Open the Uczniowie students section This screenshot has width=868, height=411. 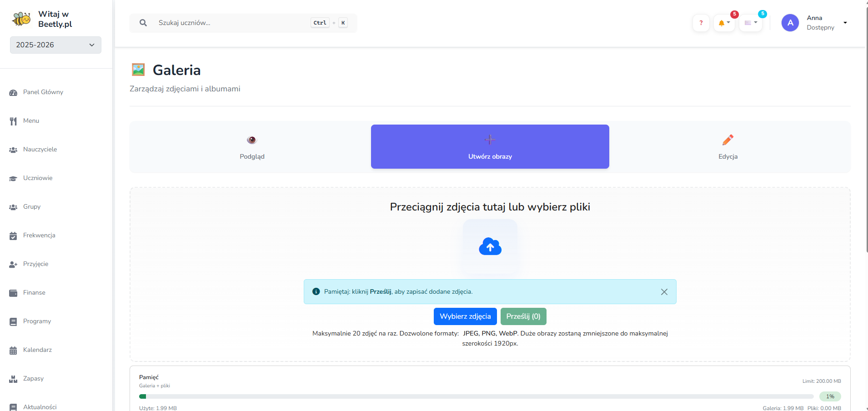38,178
